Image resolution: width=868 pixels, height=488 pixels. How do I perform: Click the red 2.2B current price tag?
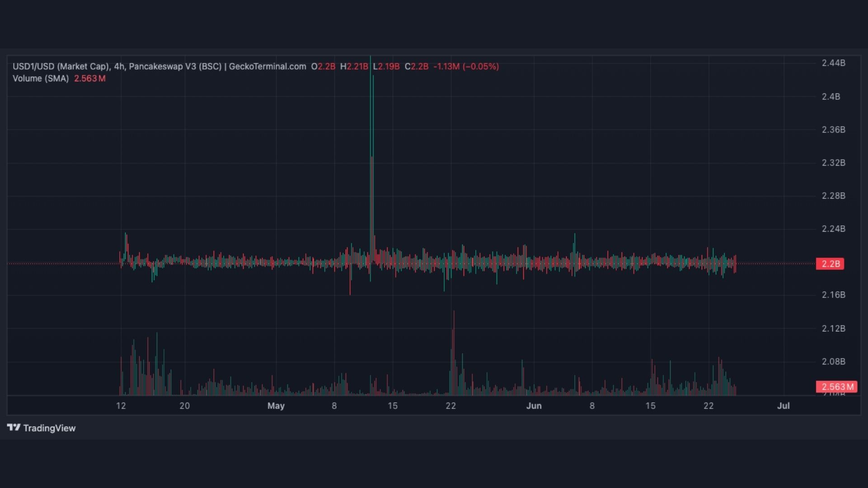[830, 264]
